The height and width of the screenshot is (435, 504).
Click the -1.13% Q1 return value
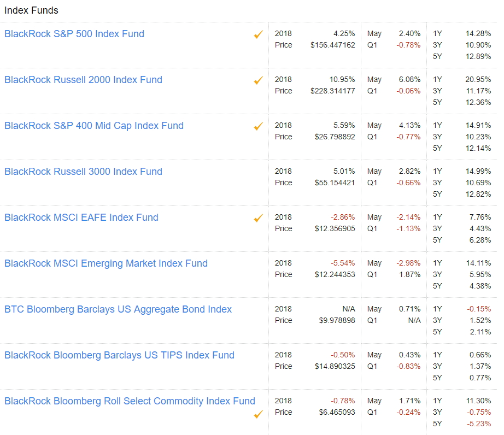coord(408,229)
